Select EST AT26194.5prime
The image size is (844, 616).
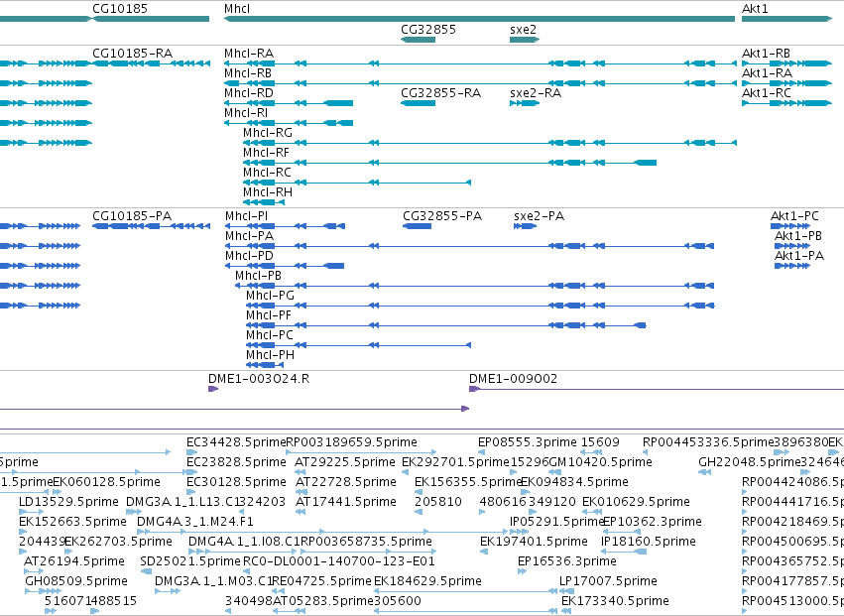34,571
